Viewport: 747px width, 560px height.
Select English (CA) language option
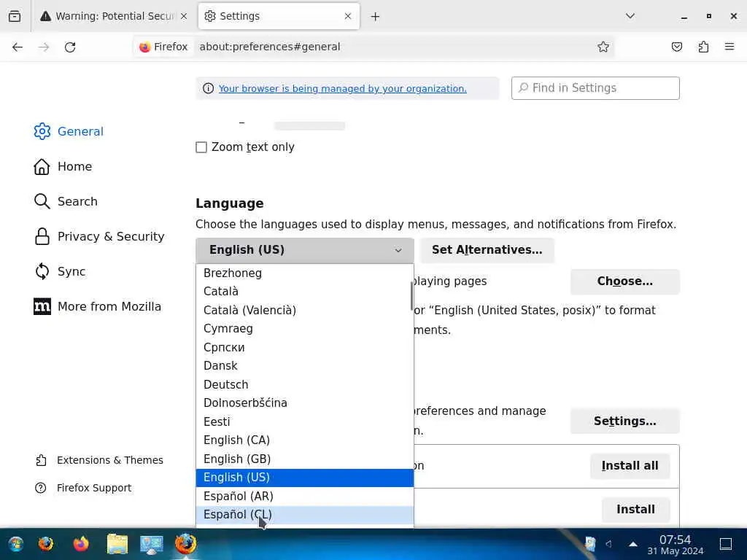point(304,440)
